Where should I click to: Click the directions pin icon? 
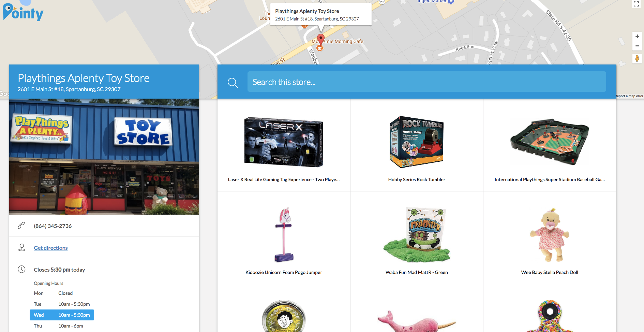pyautogui.click(x=22, y=248)
